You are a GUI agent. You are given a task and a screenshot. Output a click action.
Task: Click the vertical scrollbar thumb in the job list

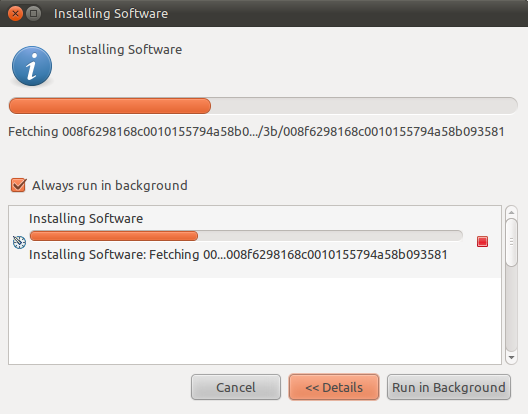pos(511,242)
